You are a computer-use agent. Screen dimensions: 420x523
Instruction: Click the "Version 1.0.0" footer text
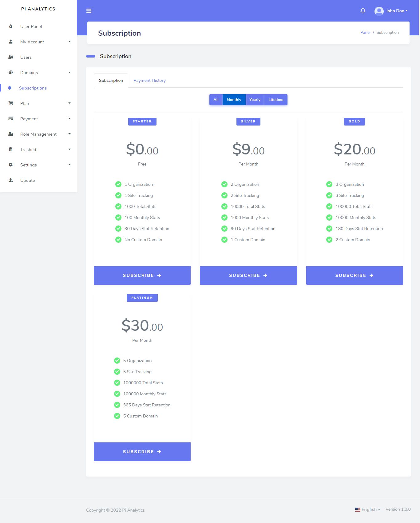pyautogui.click(x=398, y=509)
